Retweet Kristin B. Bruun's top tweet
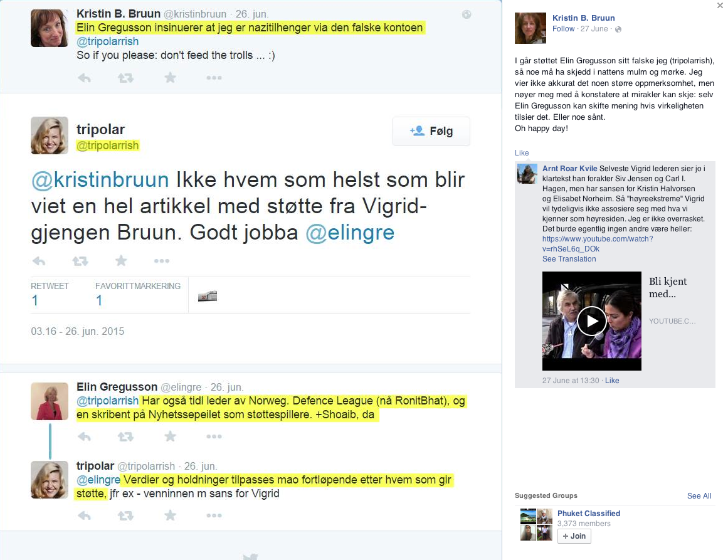 coord(125,78)
